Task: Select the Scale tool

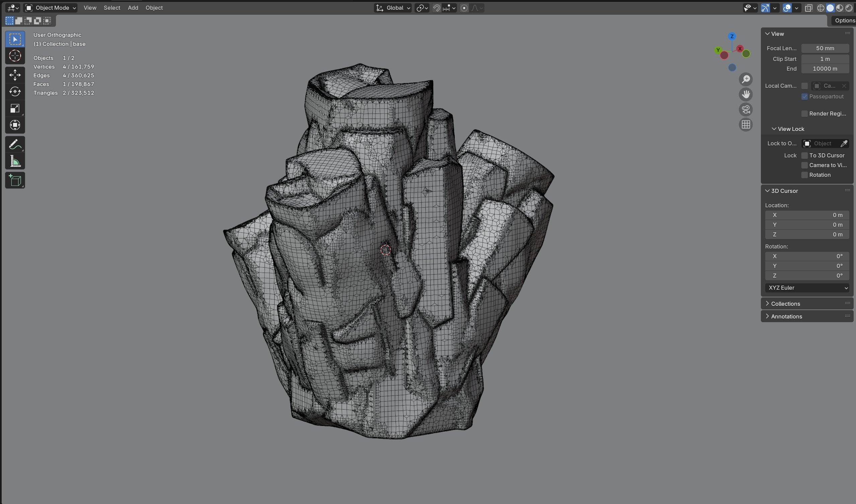Action: (x=15, y=109)
